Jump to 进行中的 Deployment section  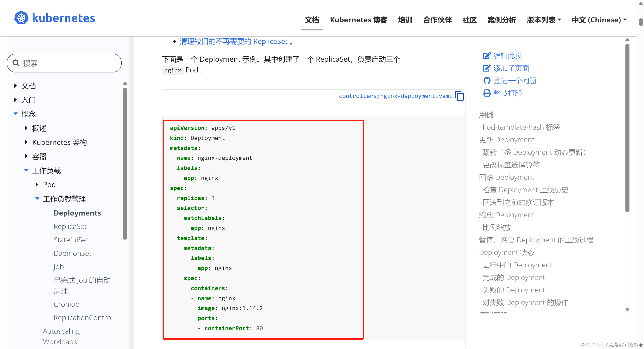tap(517, 265)
